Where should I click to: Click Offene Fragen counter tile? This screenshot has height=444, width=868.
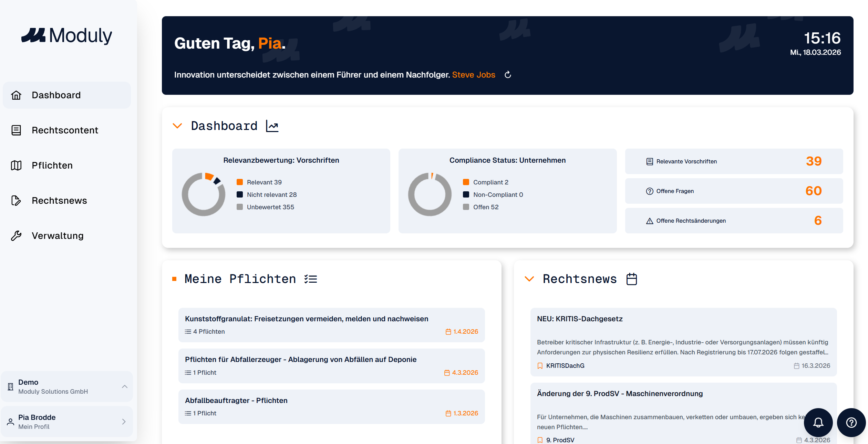click(734, 191)
